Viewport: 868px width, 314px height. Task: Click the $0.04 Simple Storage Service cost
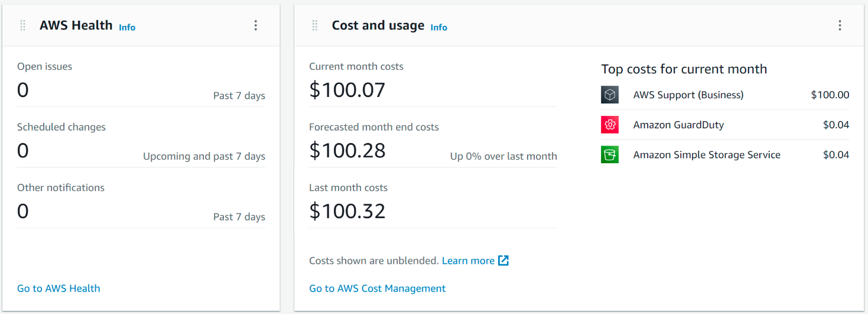tap(836, 155)
